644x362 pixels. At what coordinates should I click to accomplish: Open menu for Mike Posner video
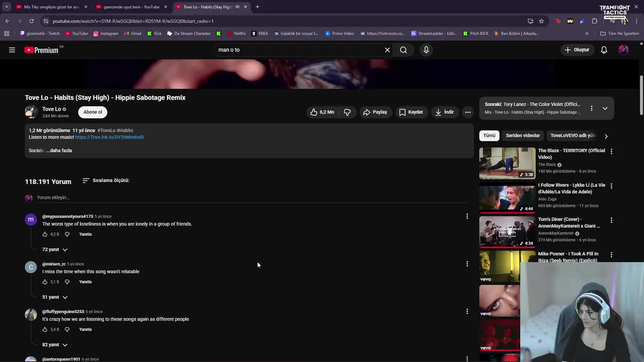(x=611, y=255)
